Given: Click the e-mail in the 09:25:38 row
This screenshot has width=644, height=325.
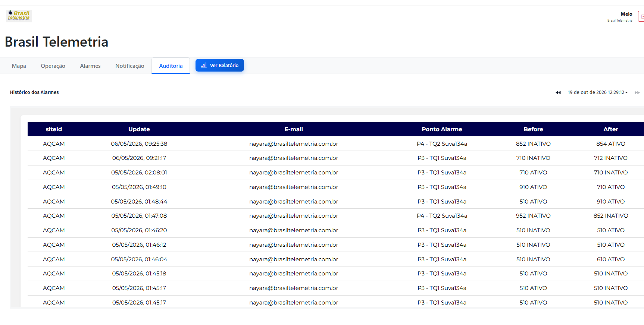Looking at the screenshot, I should 294,144.
